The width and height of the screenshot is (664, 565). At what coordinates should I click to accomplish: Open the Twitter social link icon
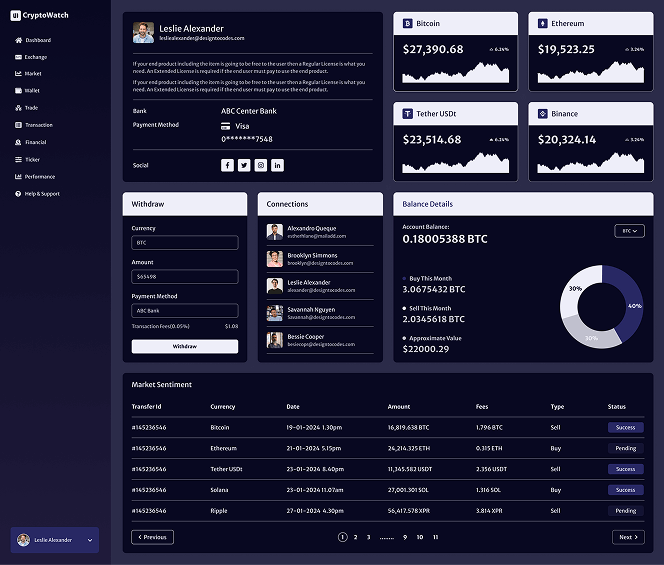tap(244, 165)
